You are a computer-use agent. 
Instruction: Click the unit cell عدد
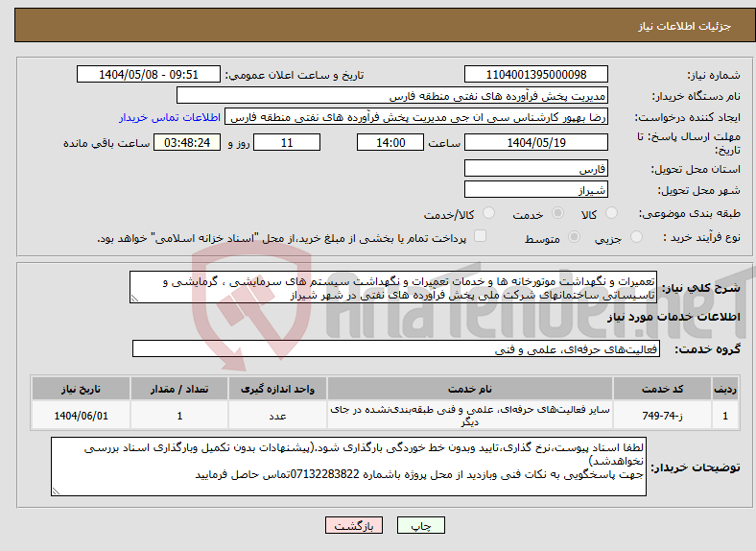pyautogui.click(x=277, y=416)
